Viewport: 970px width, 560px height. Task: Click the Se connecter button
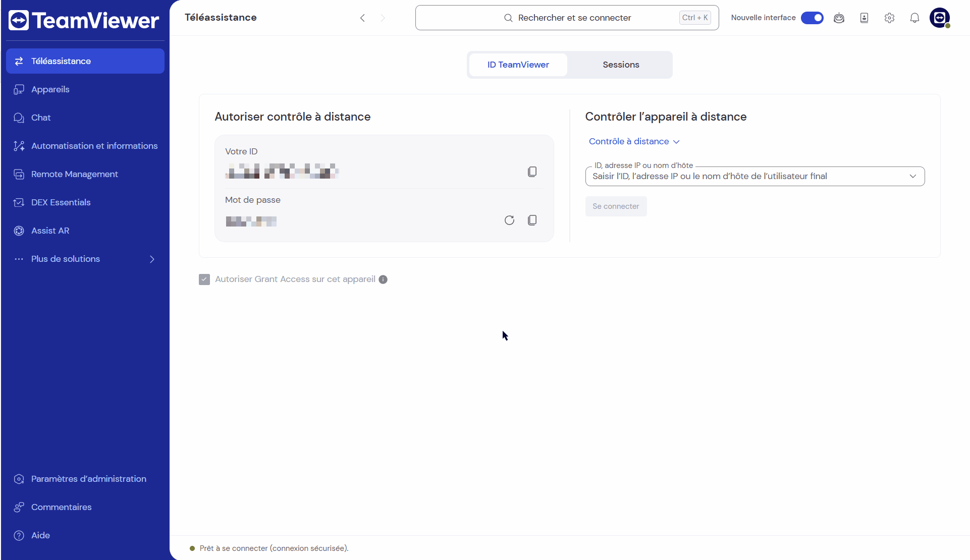pos(616,206)
